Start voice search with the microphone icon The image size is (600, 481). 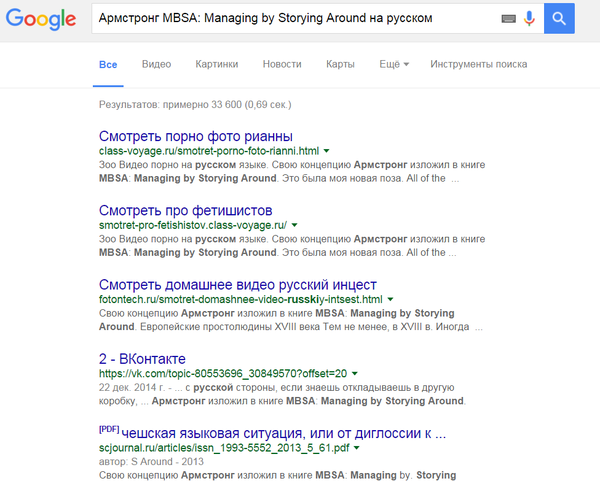coord(529,18)
